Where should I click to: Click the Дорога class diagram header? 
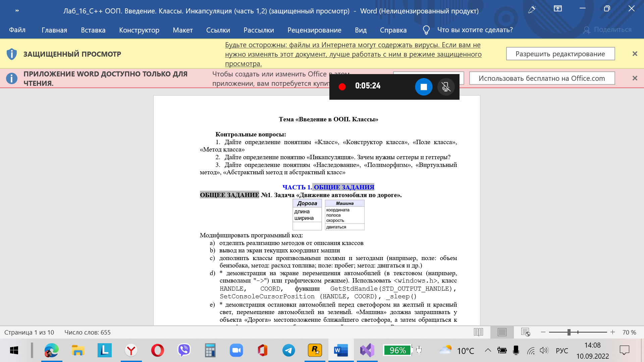click(307, 203)
